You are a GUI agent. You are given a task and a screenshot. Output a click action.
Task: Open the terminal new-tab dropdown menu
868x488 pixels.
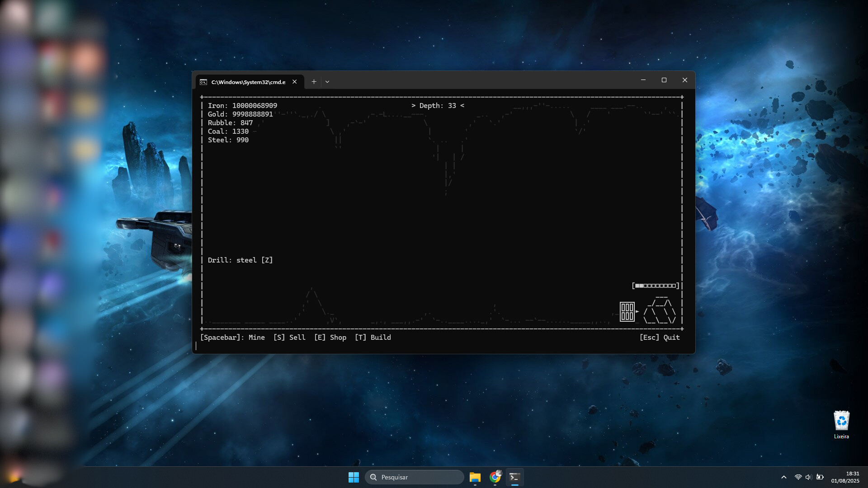[x=327, y=81]
